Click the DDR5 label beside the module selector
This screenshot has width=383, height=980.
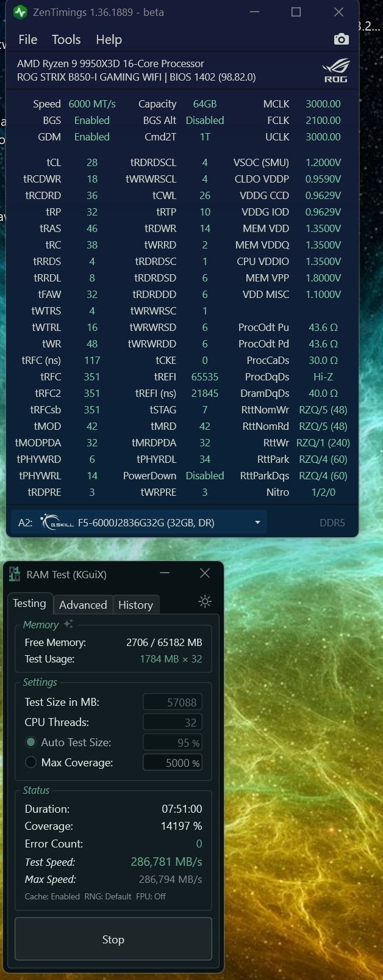pos(332,523)
